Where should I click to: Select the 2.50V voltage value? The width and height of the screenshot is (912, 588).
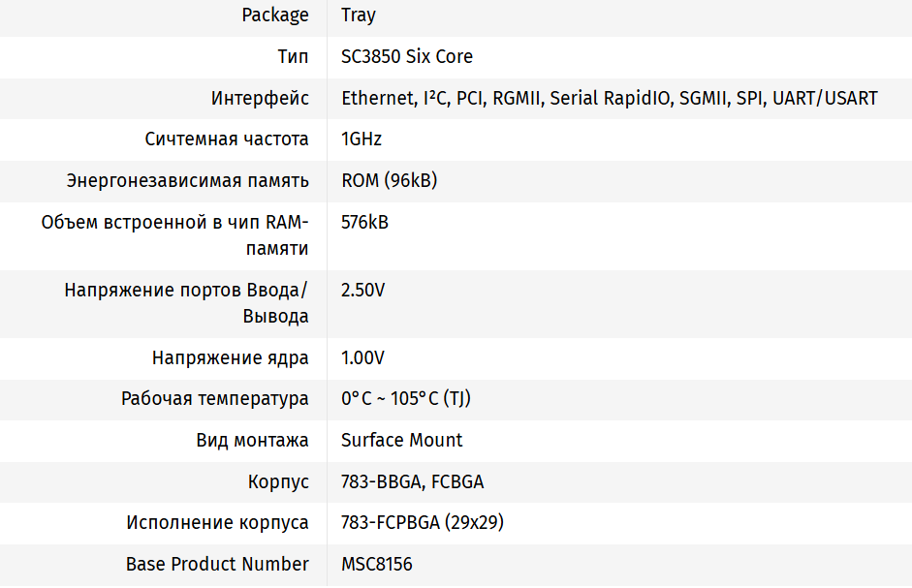(363, 291)
